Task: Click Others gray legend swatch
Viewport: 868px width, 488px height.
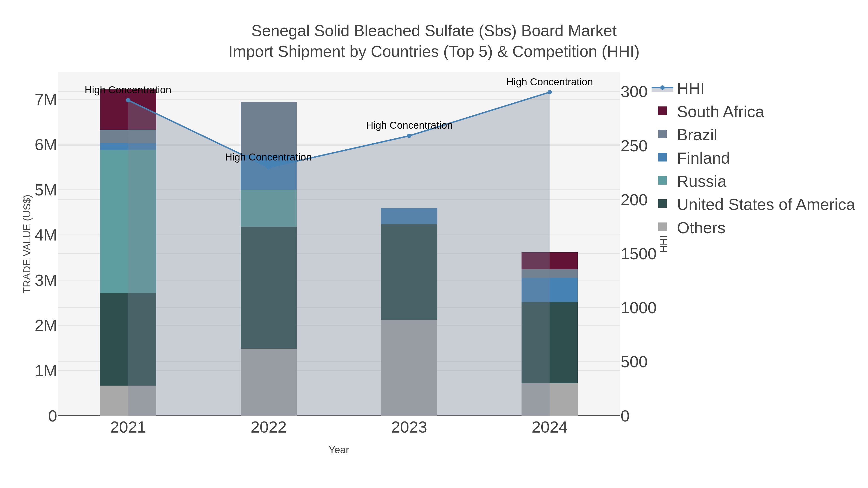Action: pyautogui.click(x=663, y=227)
